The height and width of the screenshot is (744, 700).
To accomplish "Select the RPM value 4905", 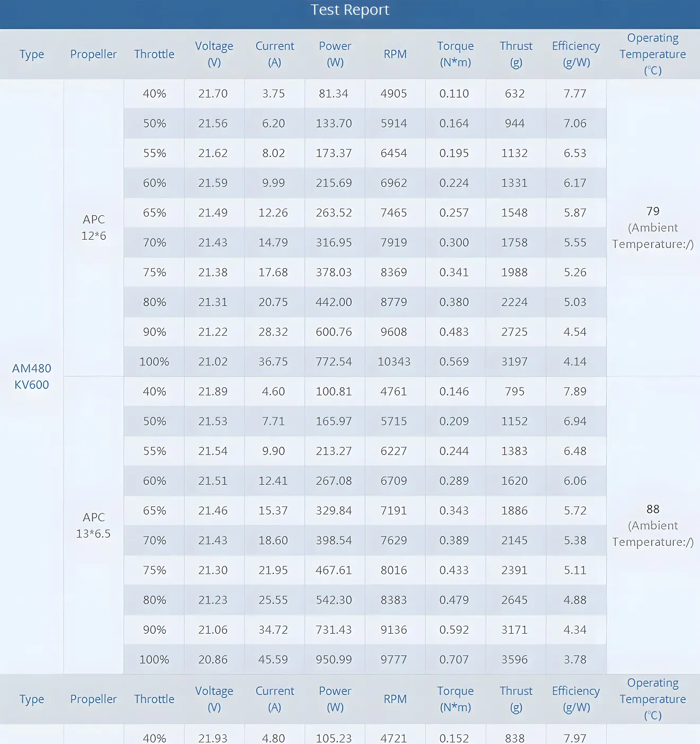I will [x=394, y=94].
